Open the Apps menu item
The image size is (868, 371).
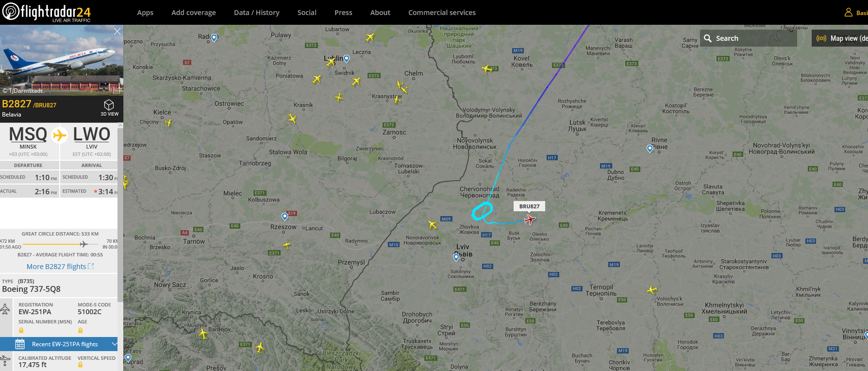(145, 13)
